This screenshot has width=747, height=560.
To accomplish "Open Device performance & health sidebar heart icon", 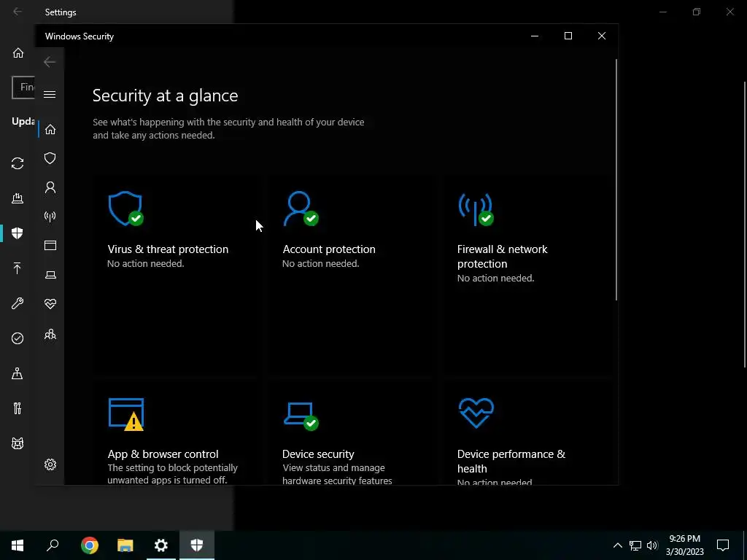I will coord(50,304).
